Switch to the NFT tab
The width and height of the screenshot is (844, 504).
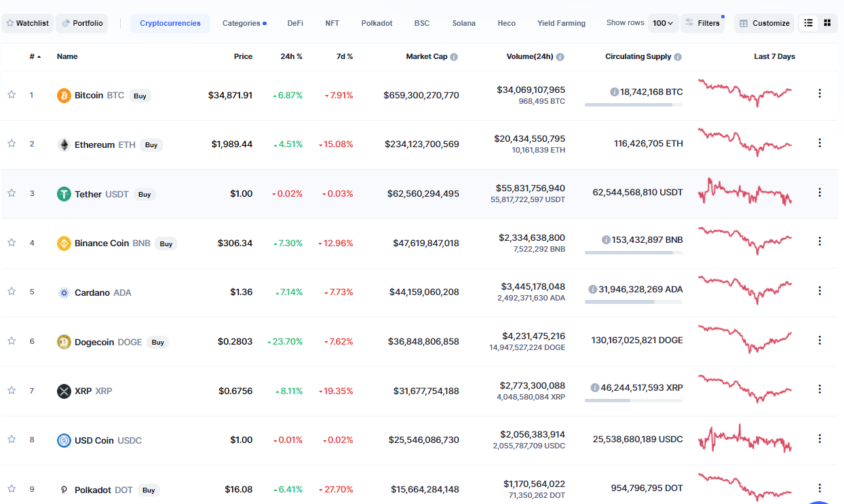[x=332, y=23]
